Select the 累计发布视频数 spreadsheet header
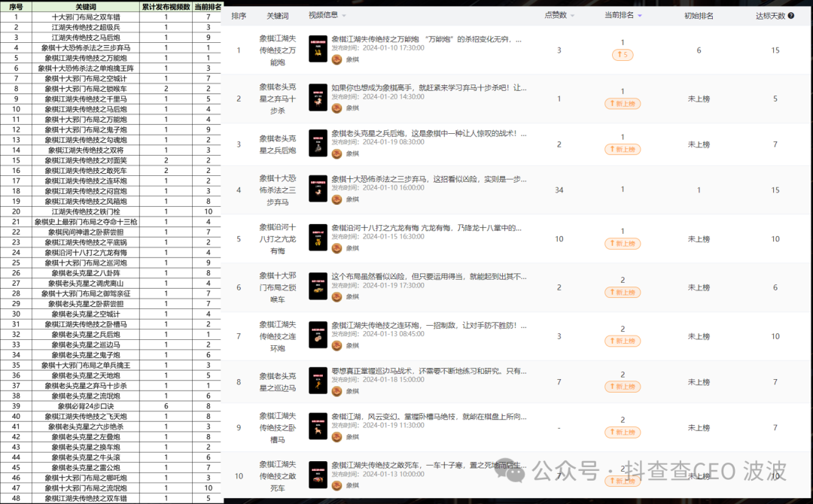This screenshot has height=504, width=813. (166, 7)
